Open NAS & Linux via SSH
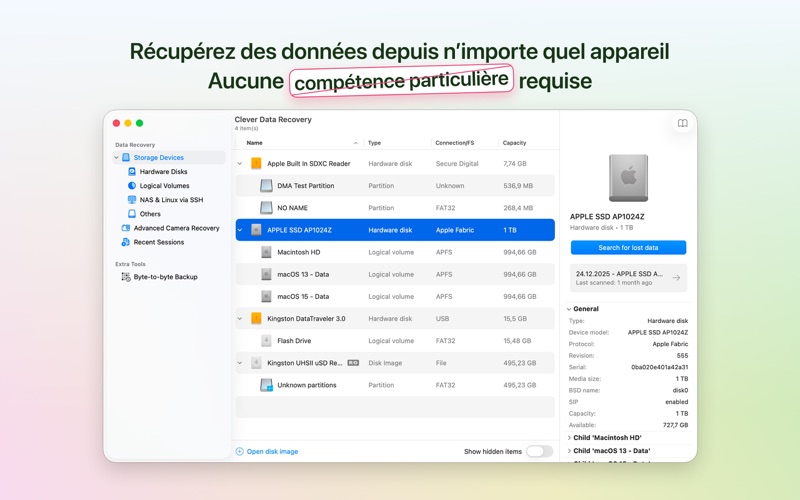The height and width of the screenshot is (500, 800). 171,199
